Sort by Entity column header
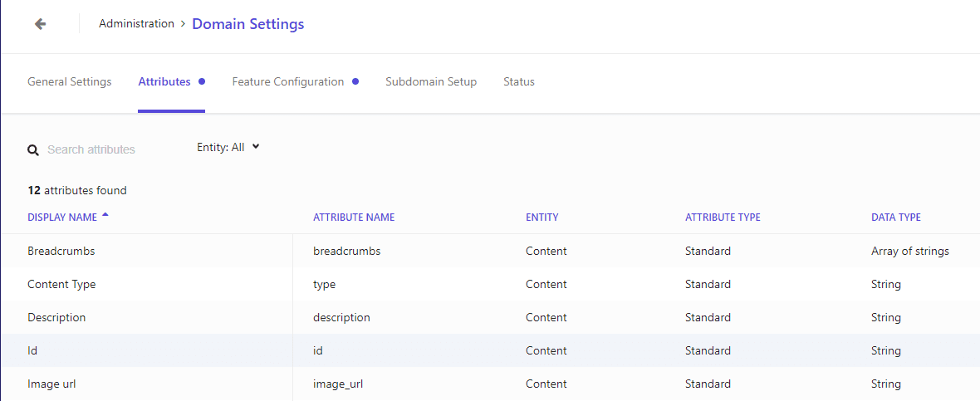Image resolution: width=980 pixels, height=401 pixels. click(541, 218)
